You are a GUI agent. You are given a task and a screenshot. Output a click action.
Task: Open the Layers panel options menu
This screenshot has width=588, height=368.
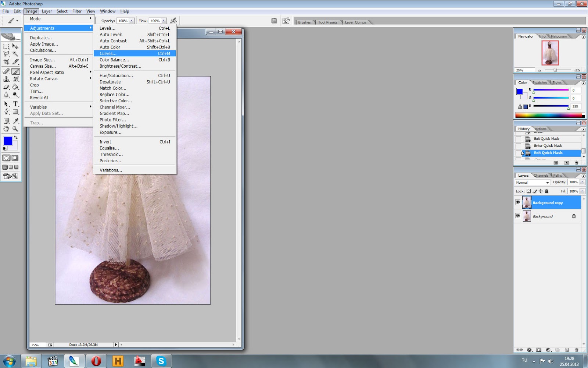[x=583, y=176]
